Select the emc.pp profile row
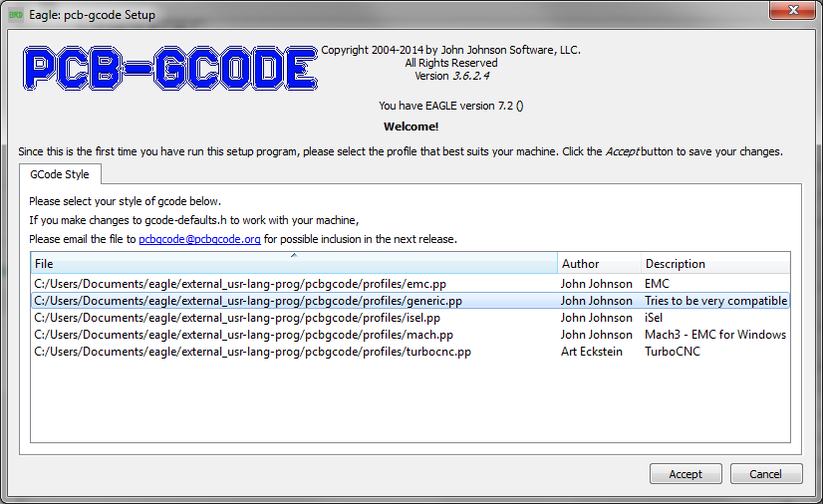823x504 pixels. 410,284
